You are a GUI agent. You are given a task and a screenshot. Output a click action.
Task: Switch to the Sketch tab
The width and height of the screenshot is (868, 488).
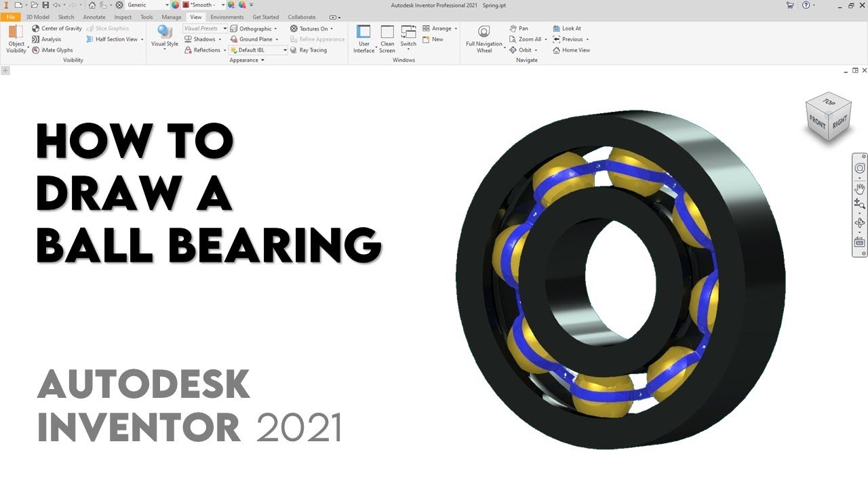(x=66, y=17)
